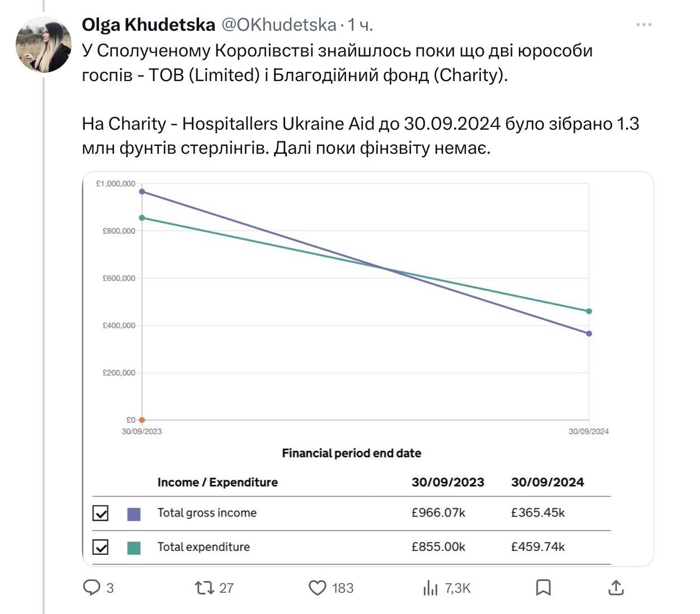Image resolution: width=700 pixels, height=614 pixels.
Task: Bookmark this tweet
Action: pos(543,587)
